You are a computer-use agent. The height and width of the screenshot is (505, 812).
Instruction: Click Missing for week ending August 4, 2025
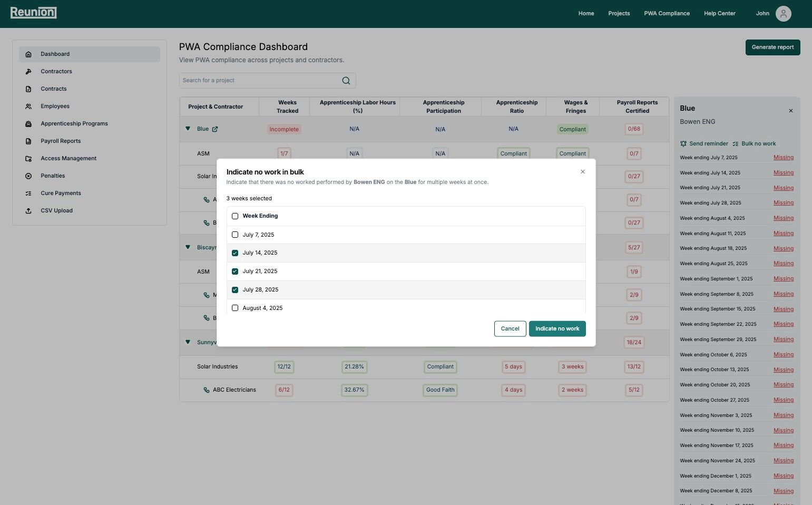[783, 218]
